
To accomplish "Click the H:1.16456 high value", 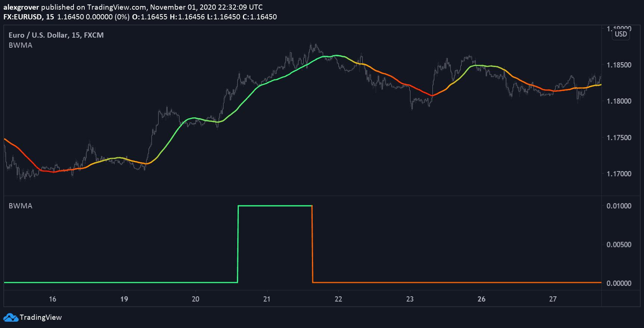I will (187, 17).
